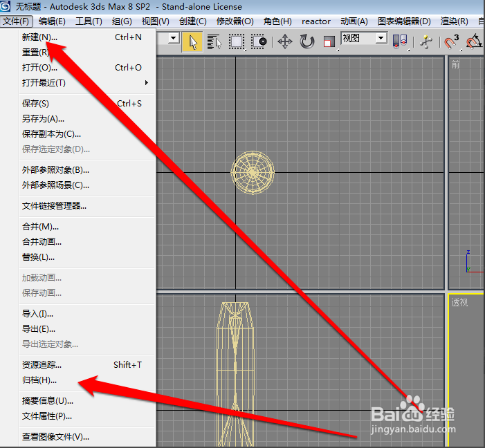This screenshot has width=485, height=448.
Task: Click the 前 viewport label
Action: 456,64
